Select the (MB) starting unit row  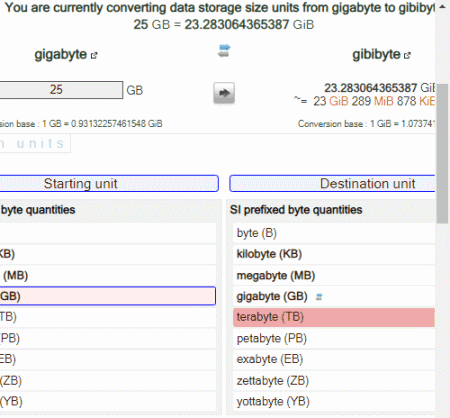[108, 275]
